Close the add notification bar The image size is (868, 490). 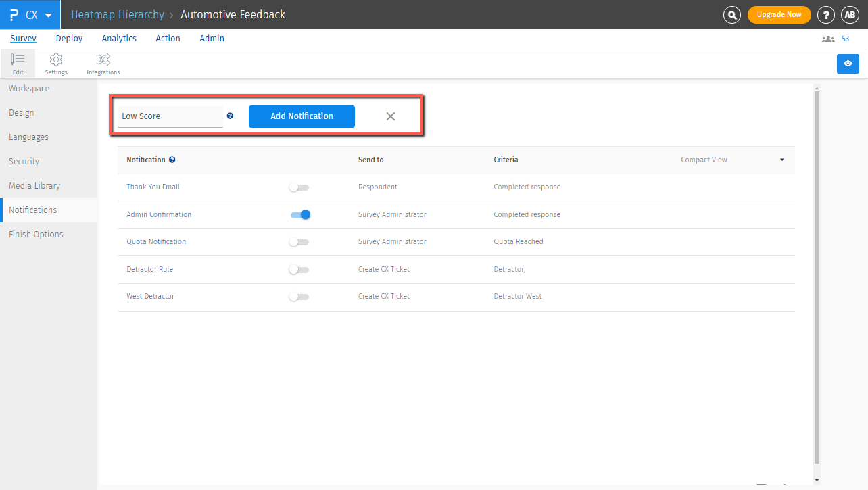390,116
